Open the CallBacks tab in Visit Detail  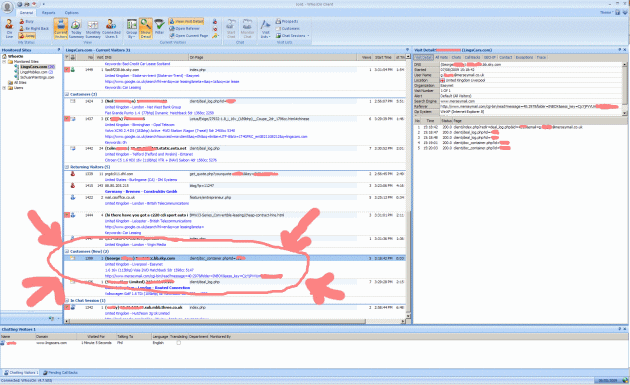click(472, 57)
